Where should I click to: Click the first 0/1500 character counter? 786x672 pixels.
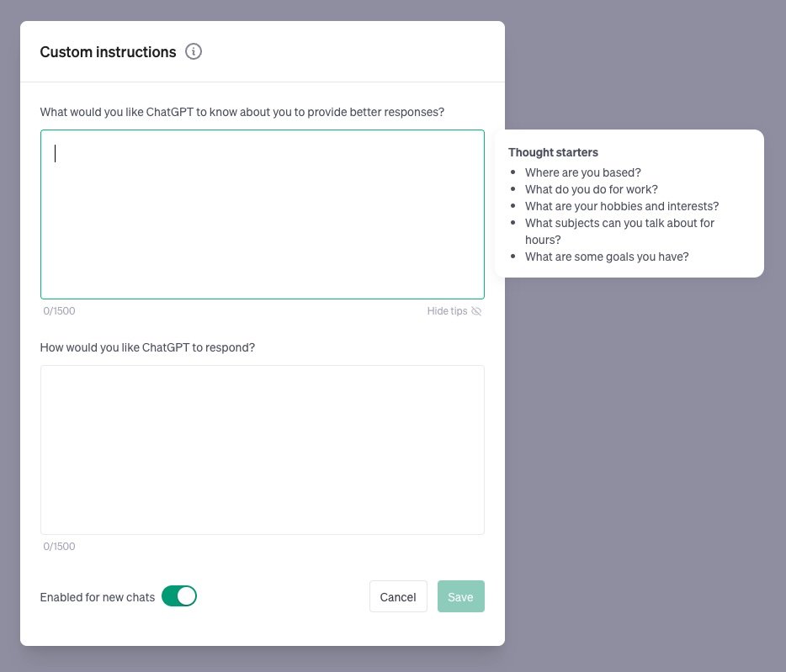pyautogui.click(x=59, y=311)
